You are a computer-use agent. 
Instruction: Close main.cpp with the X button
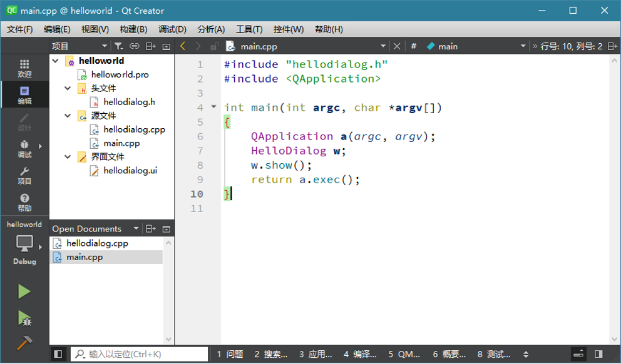point(397,46)
